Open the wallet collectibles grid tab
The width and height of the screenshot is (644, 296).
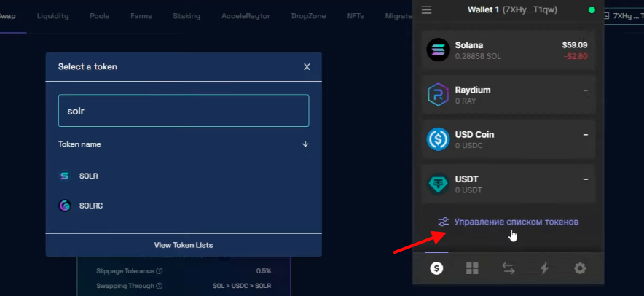(472, 268)
